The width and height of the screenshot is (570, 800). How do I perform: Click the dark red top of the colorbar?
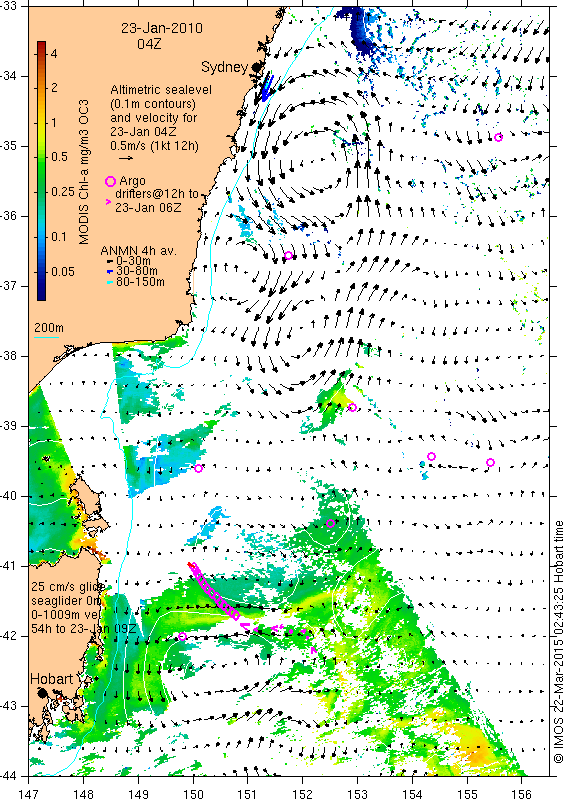pos(41,45)
